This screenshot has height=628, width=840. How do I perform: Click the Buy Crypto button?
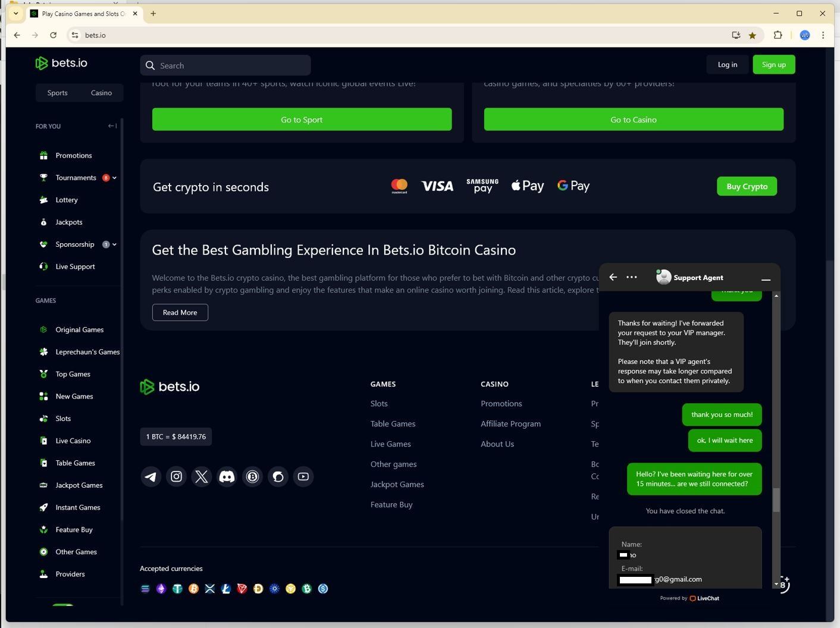tap(747, 186)
